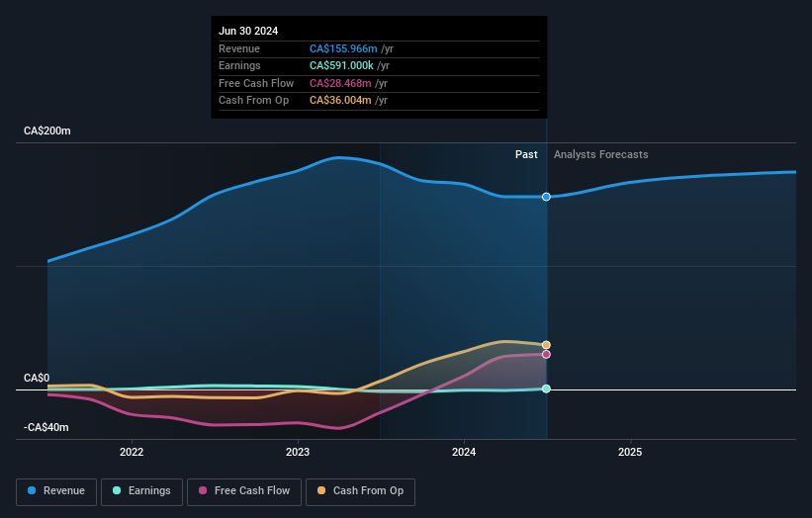Select the Free Cash Flow data point marker

coord(546,355)
